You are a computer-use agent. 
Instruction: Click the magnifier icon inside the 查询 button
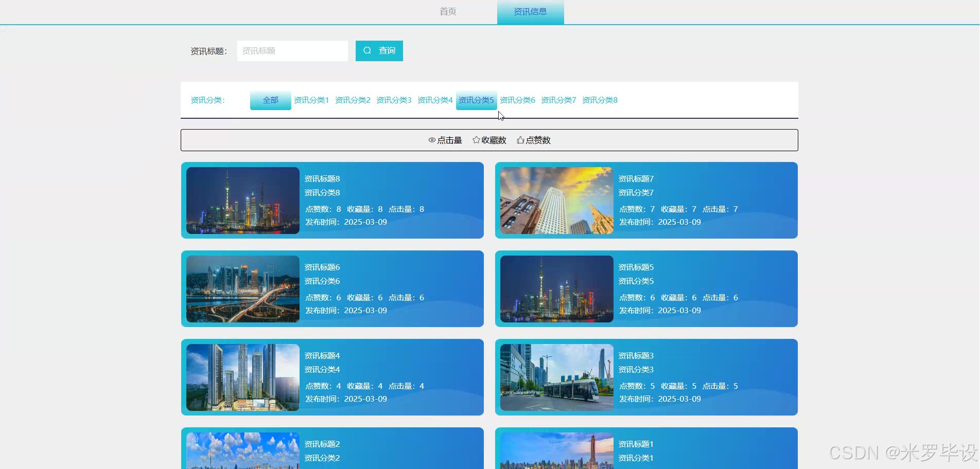(367, 50)
